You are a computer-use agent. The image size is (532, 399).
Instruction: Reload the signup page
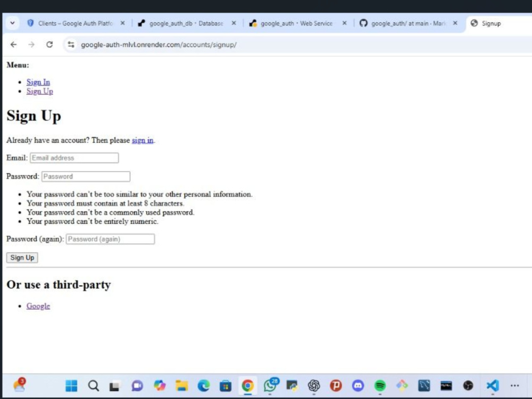point(49,45)
